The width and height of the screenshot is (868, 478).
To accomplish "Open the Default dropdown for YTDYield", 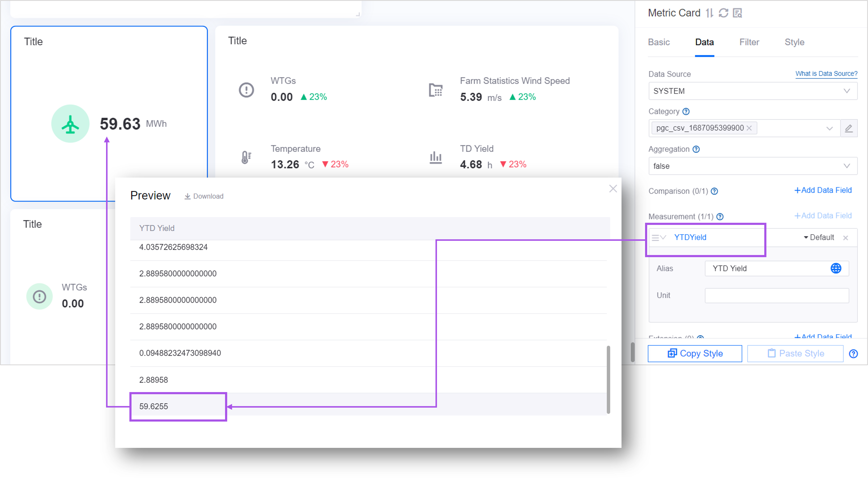I will click(x=819, y=237).
